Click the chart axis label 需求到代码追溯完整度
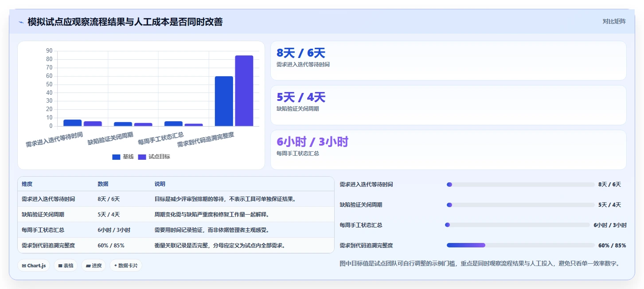644x289 pixels. pyautogui.click(x=206, y=140)
